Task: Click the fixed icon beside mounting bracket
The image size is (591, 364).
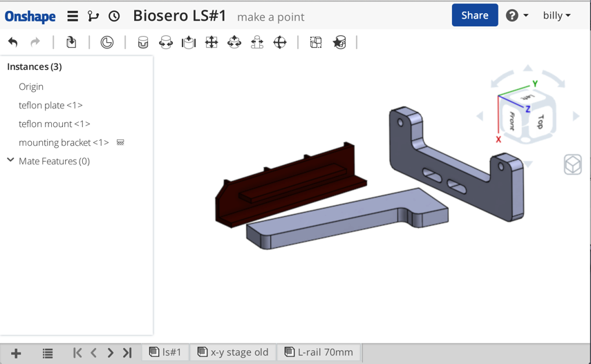Action: [120, 142]
